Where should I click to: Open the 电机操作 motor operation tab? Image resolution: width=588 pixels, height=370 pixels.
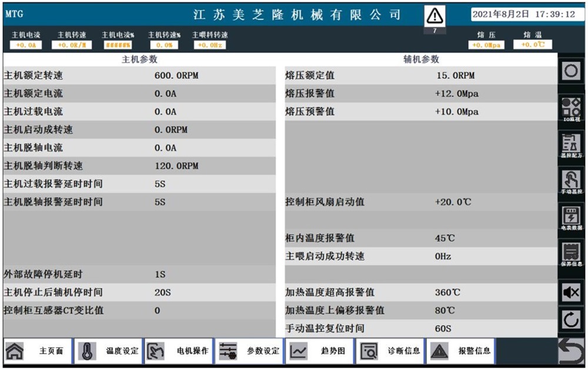click(179, 351)
